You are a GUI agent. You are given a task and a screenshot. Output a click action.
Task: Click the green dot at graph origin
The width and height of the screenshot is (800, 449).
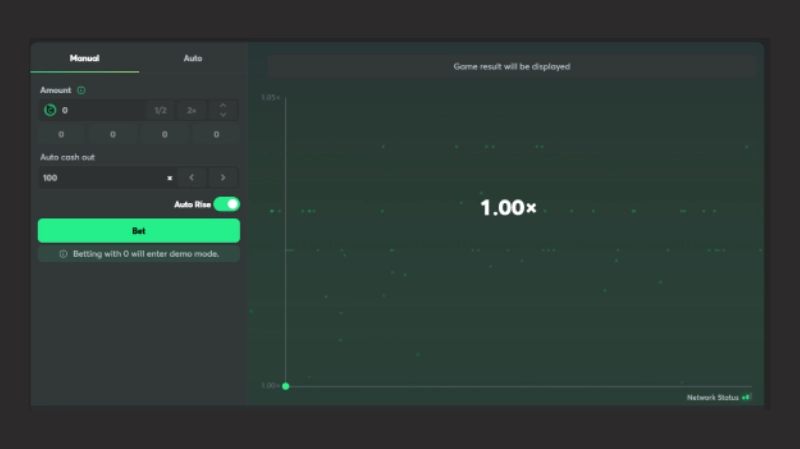click(x=286, y=386)
